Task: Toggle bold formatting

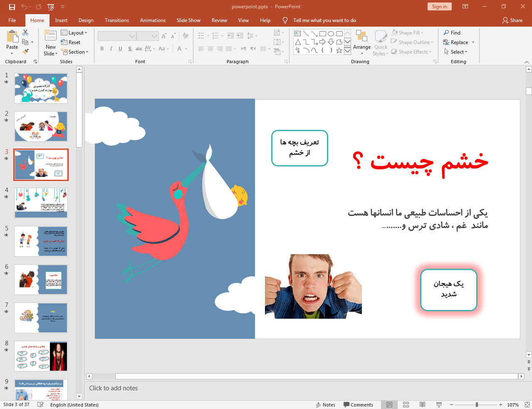Action: tap(101, 49)
